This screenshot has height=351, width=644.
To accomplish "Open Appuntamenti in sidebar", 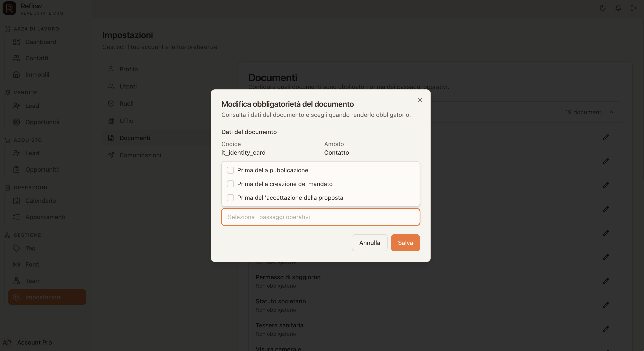I will coord(47,217).
